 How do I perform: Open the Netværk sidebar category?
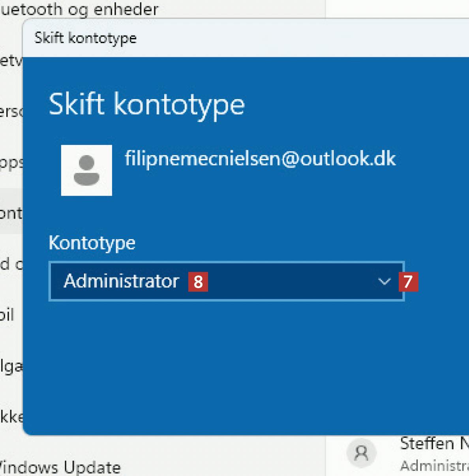point(10,61)
